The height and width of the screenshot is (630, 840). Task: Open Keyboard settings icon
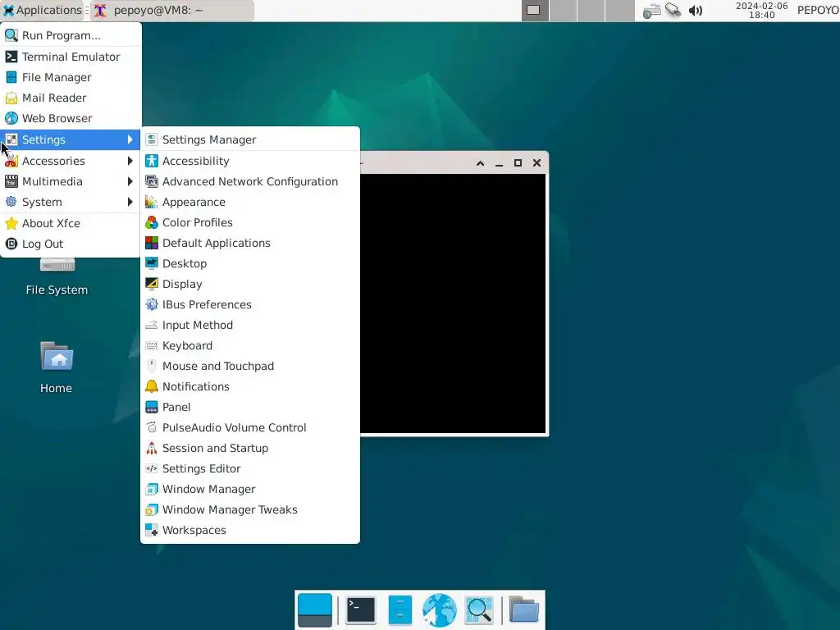tap(152, 345)
